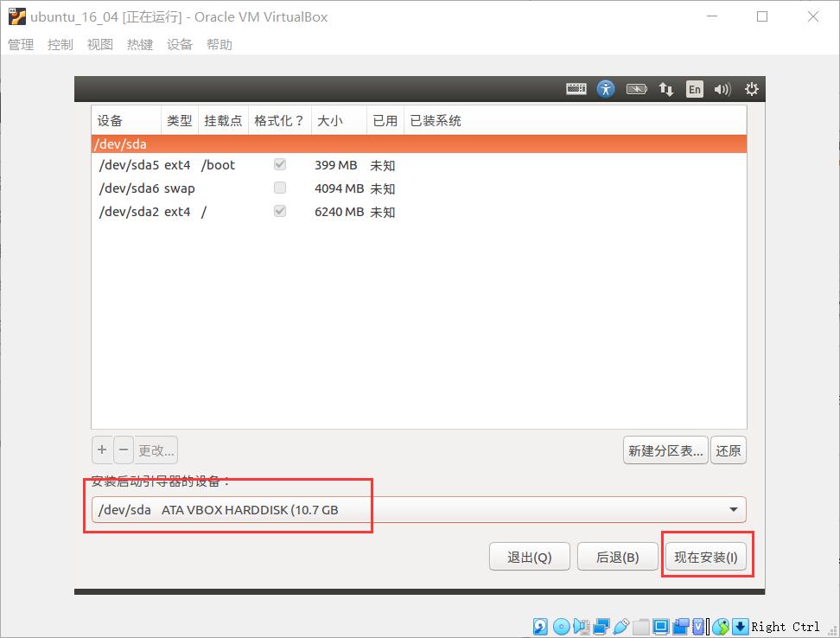The image size is (840, 638).
Task: Open the accessibility menu icon
Action: [606, 89]
